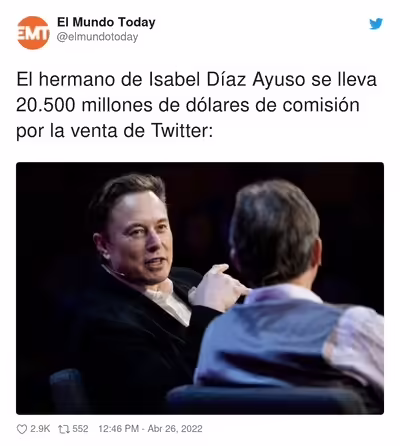
Task: Select the Abr 26, 2022 date
Action: click(175, 429)
